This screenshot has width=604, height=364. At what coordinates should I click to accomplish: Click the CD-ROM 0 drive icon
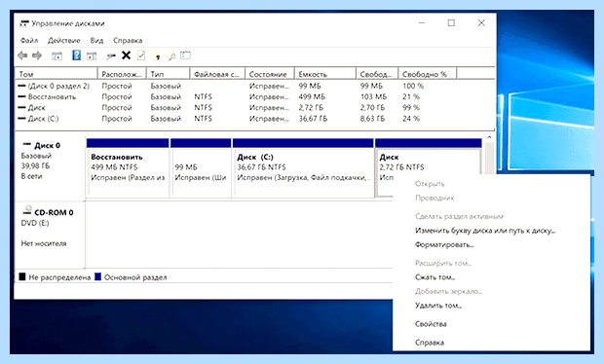coord(27,210)
